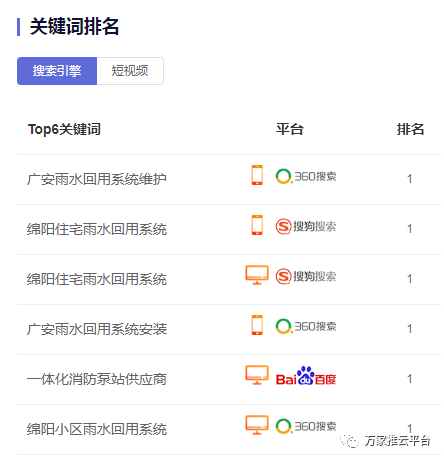Click the desktop monitor icon beside second 搜狗搜索

pyautogui.click(x=257, y=275)
